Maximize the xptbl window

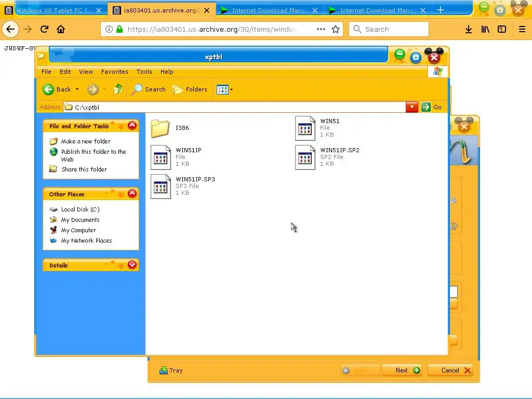[x=416, y=57]
